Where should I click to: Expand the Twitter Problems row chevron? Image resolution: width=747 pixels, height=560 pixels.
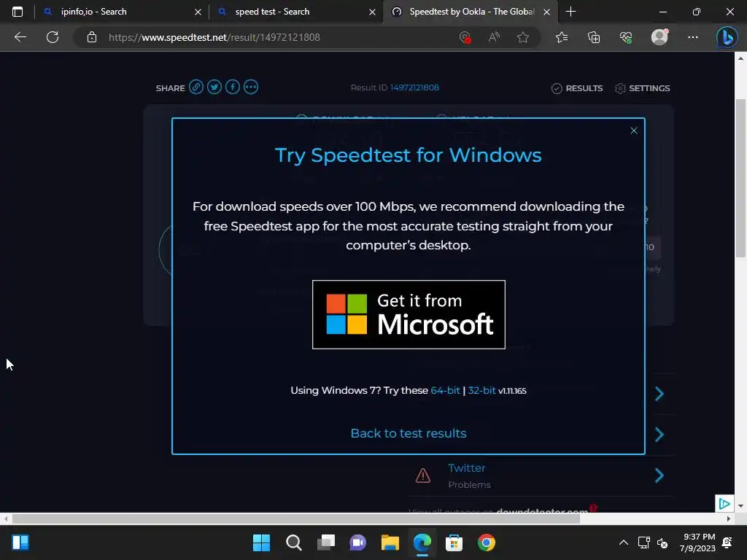[659, 475]
